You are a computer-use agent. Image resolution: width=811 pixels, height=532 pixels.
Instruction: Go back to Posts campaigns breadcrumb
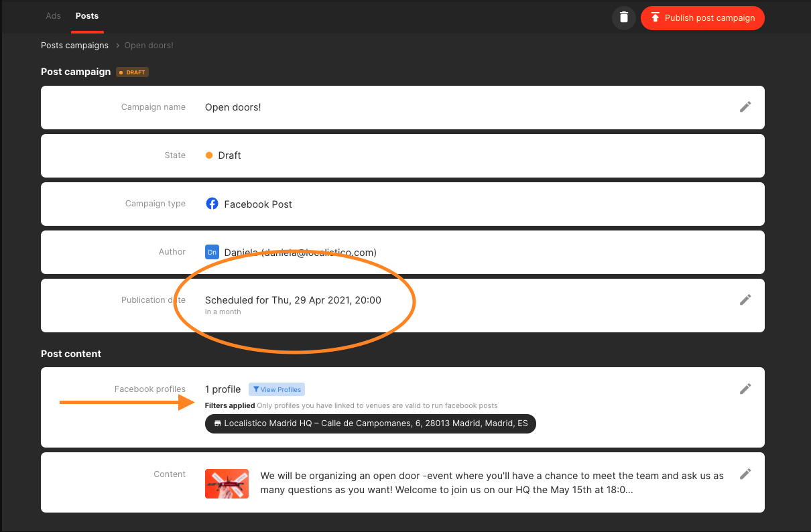coord(74,46)
